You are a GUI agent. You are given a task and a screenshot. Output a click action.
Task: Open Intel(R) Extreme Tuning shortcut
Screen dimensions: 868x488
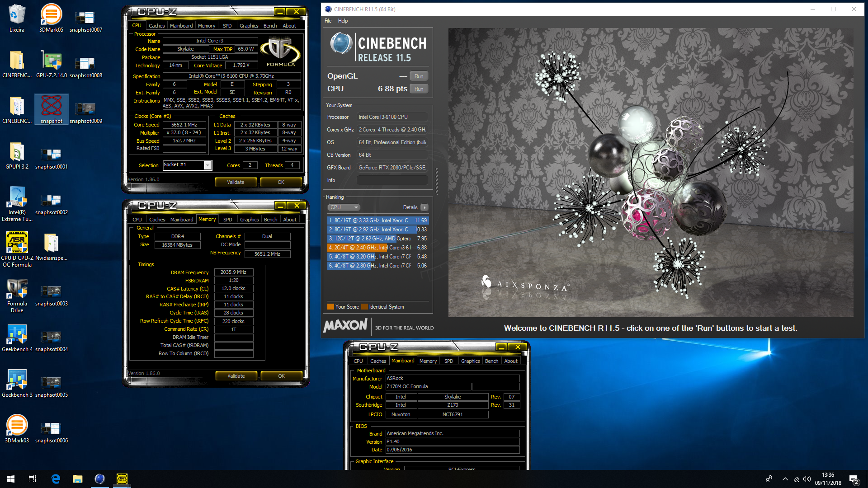coord(17,203)
